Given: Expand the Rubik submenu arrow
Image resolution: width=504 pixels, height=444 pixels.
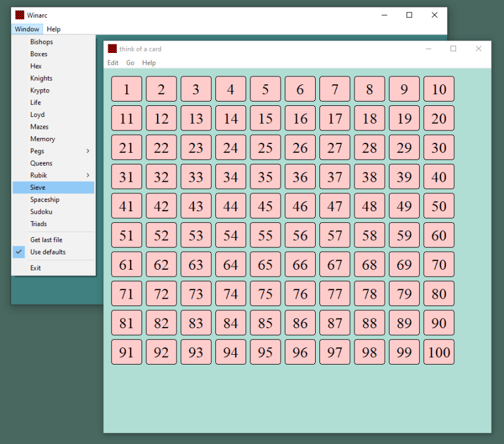Looking at the screenshot, I should [88, 175].
